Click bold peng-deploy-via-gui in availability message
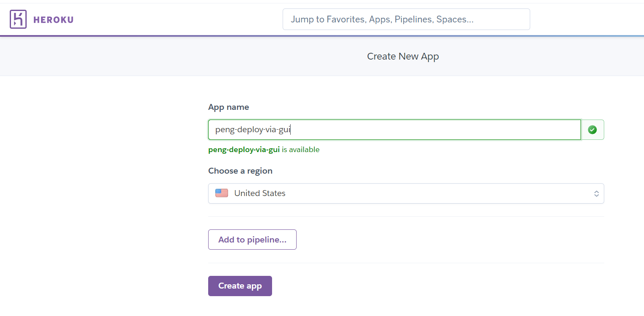644x316 pixels. tap(244, 150)
